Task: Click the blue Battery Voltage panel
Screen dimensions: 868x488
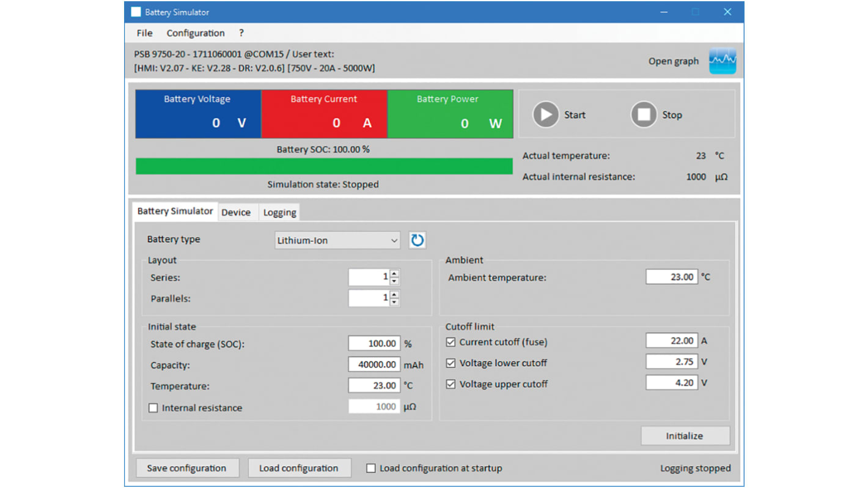Action: click(198, 114)
